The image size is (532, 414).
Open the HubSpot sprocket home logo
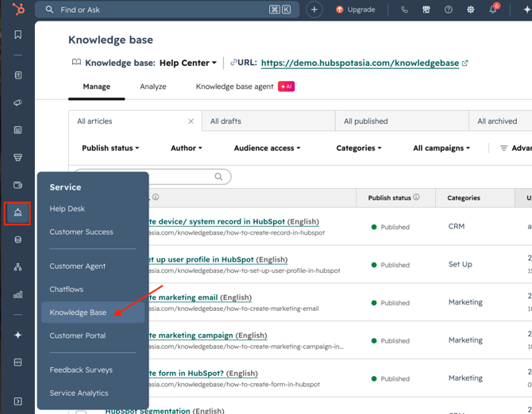pyautogui.click(x=18, y=10)
